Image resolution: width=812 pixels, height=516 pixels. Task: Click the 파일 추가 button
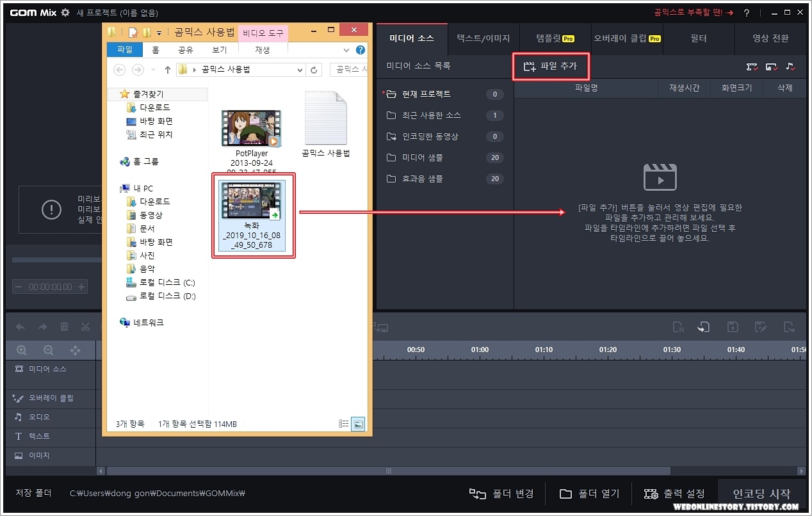[x=551, y=67]
